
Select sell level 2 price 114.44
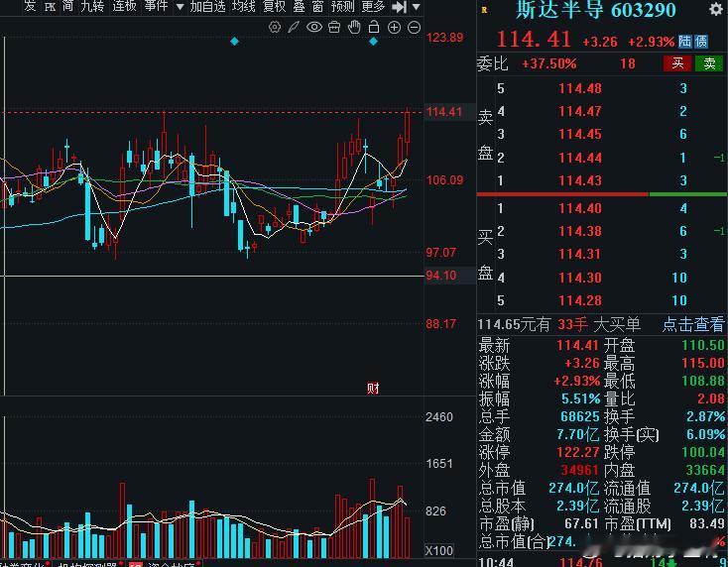coord(580,158)
